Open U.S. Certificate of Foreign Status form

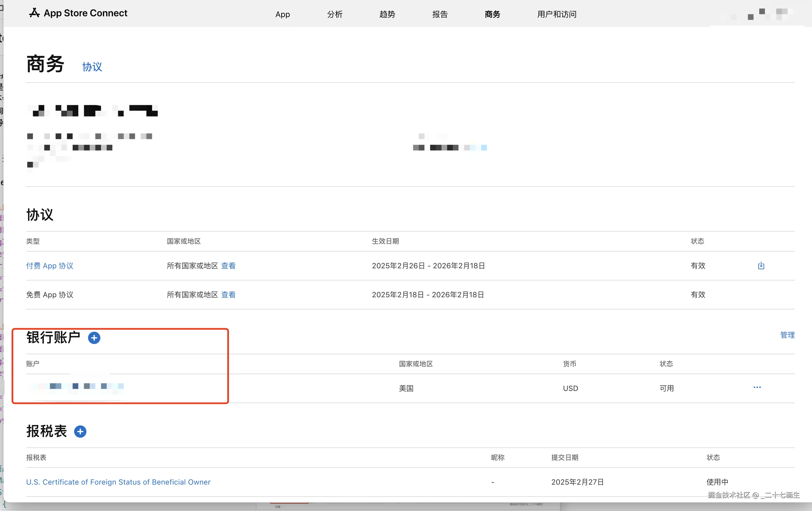pos(118,482)
